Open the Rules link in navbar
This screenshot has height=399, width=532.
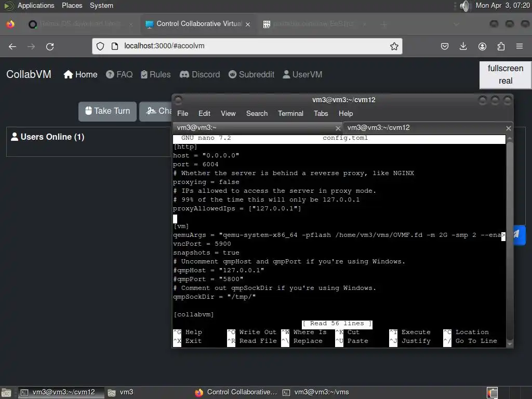tap(156, 75)
